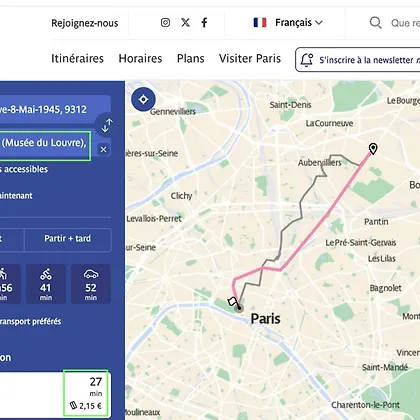Go to the Plans section
Screen dimensions: 420x420
click(191, 59)
